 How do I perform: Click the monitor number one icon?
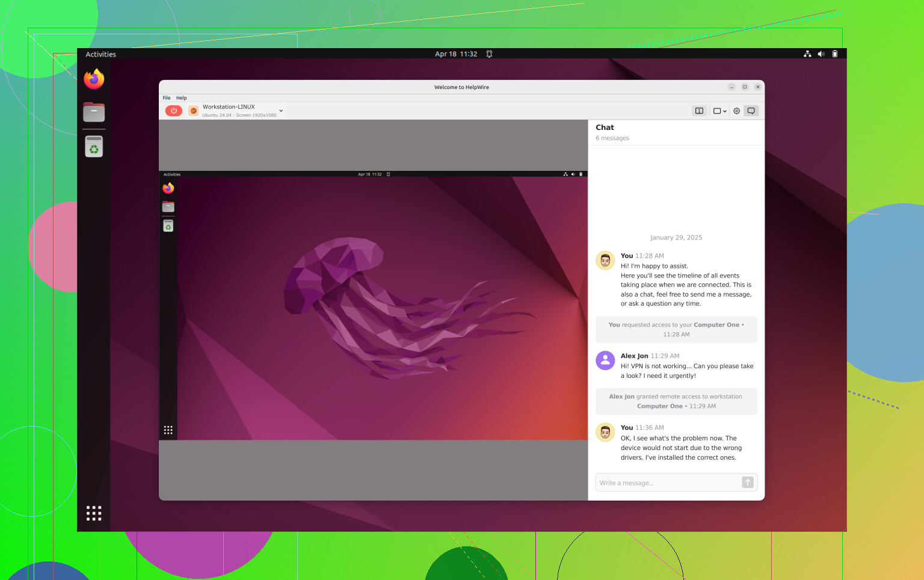point(699,111)
